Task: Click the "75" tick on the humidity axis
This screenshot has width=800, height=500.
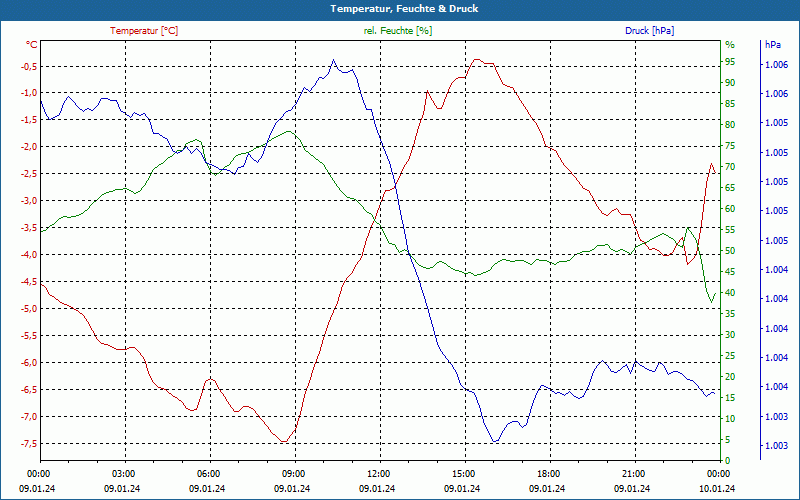Action: [730, 146]
